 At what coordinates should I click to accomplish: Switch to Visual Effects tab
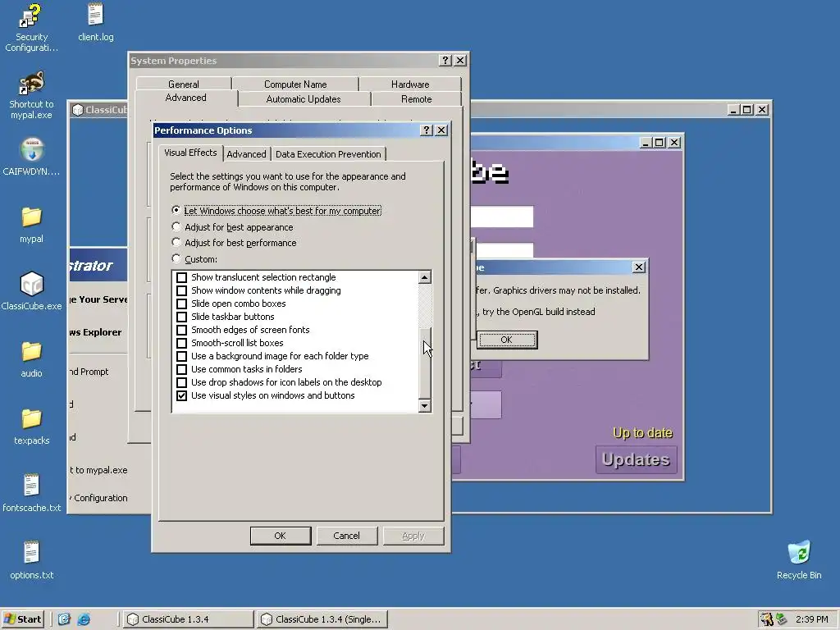190,153
